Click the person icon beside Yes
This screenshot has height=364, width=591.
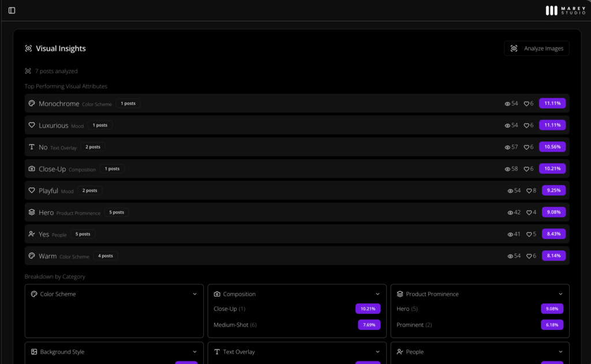coord(32,234)
